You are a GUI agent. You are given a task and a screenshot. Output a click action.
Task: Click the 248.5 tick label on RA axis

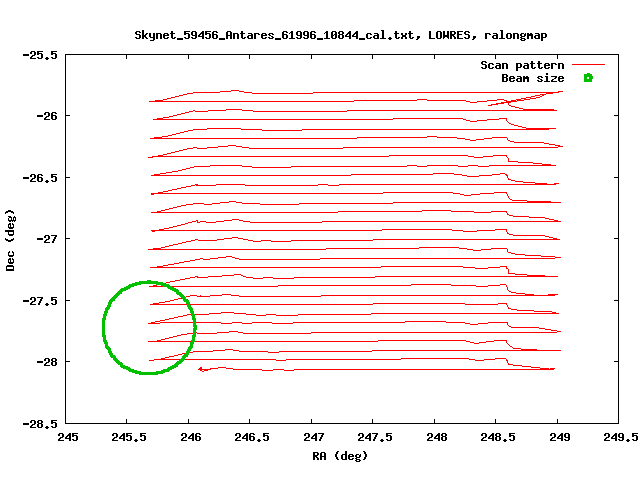498,437
